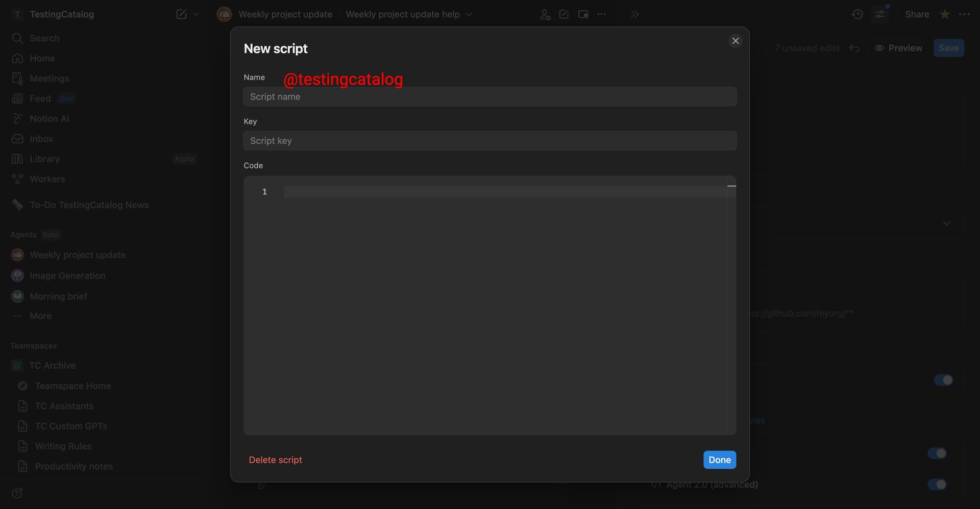The height and width of the screenshot is (509, 980).
Task: Toggle the switch above Agent 2.0 row
Action: coord(937,453)
